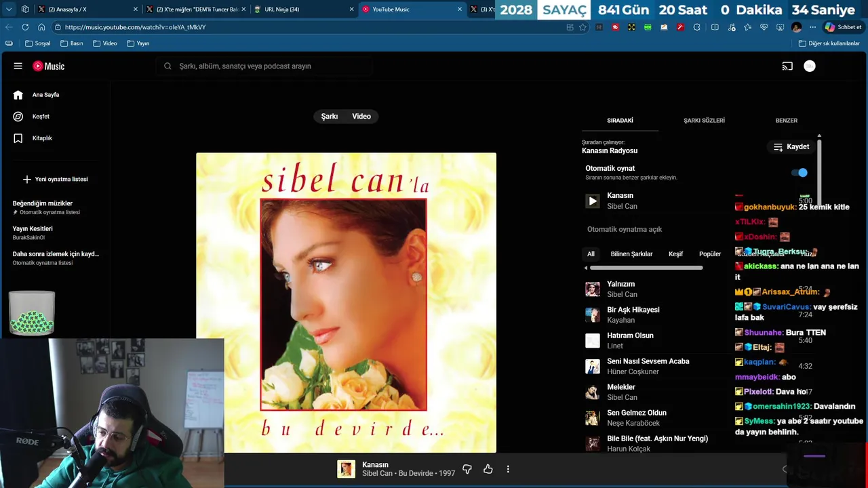
Task: Toggle the Otomatik oynat switch
Action: click(x=800, y=172)
